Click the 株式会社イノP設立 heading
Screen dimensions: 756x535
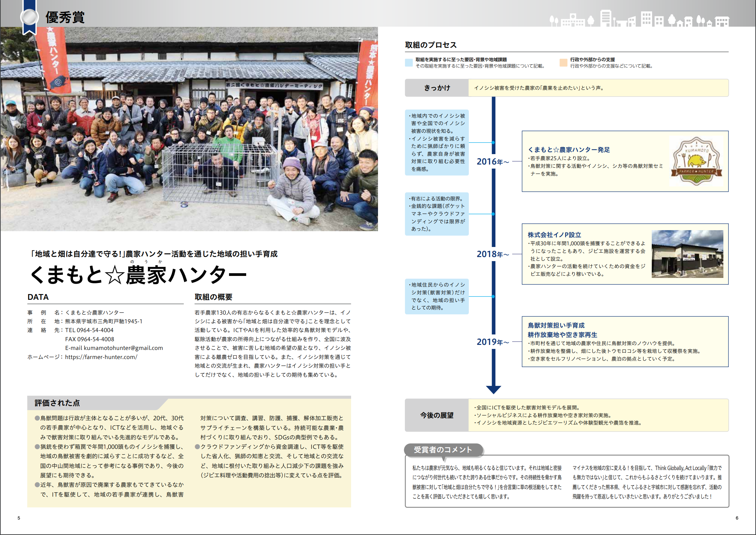554,235
